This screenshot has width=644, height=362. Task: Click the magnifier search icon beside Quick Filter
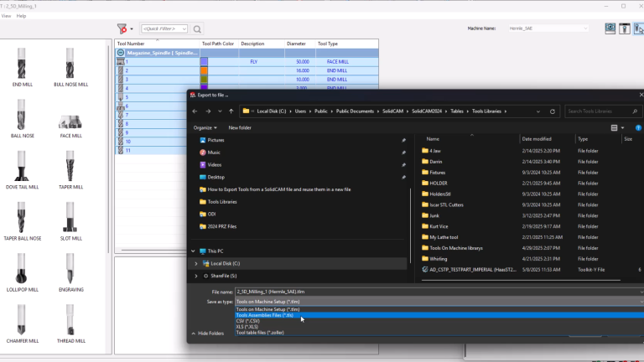pyautogui.click(x=197, y=29)
